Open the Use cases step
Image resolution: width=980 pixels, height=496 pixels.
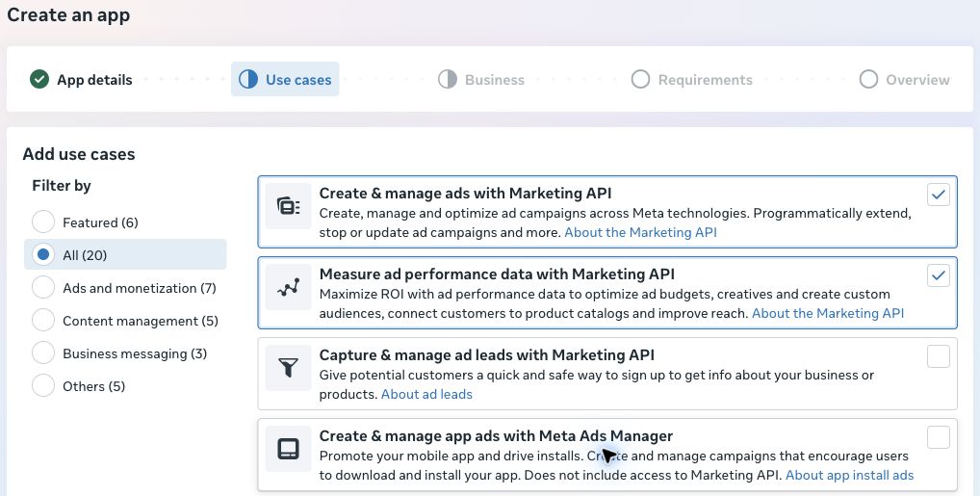click(x=285, y=79)
